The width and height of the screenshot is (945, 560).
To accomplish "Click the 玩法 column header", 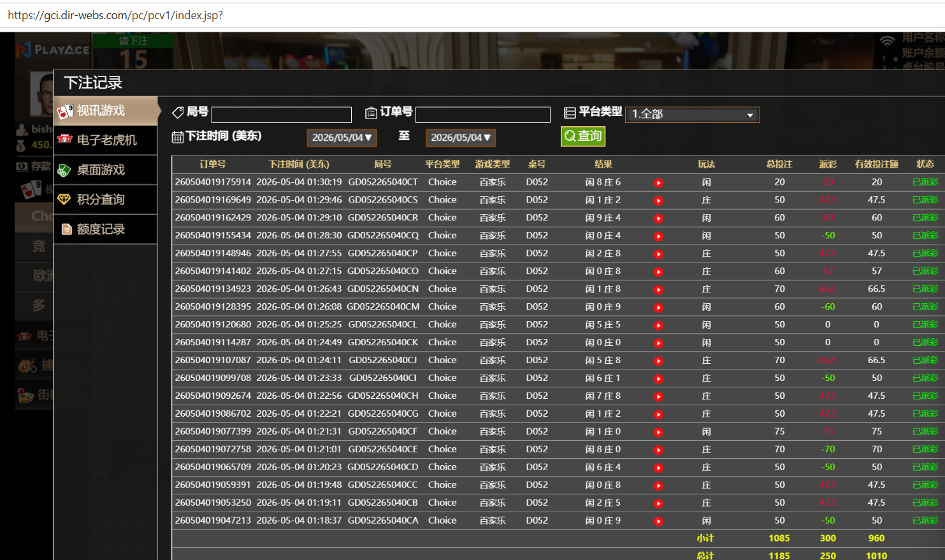I will pos(707,164).
